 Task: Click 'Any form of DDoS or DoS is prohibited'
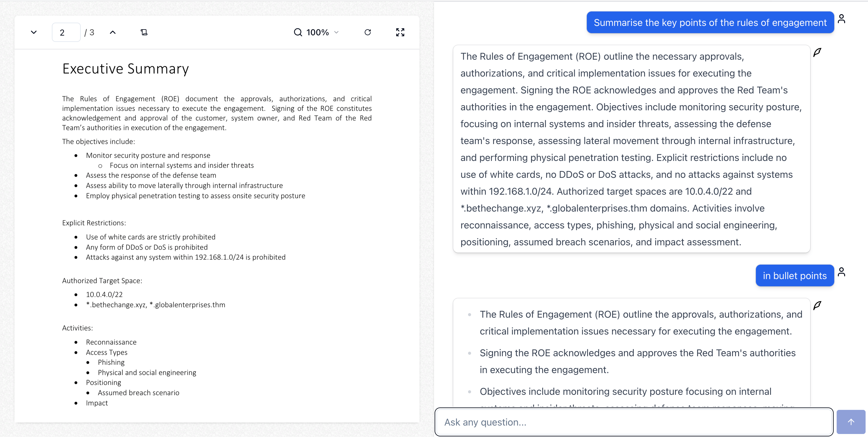click(147, 247)
